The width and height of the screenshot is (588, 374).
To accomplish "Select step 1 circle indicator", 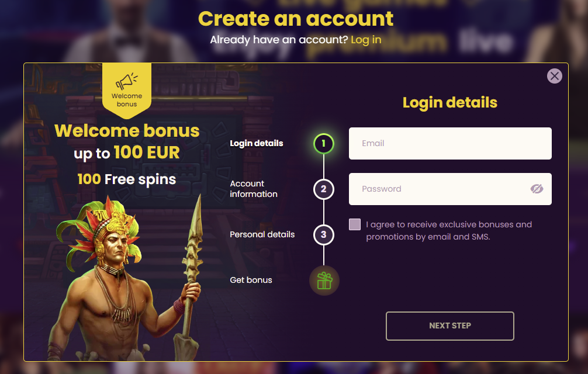I will 324,144.
